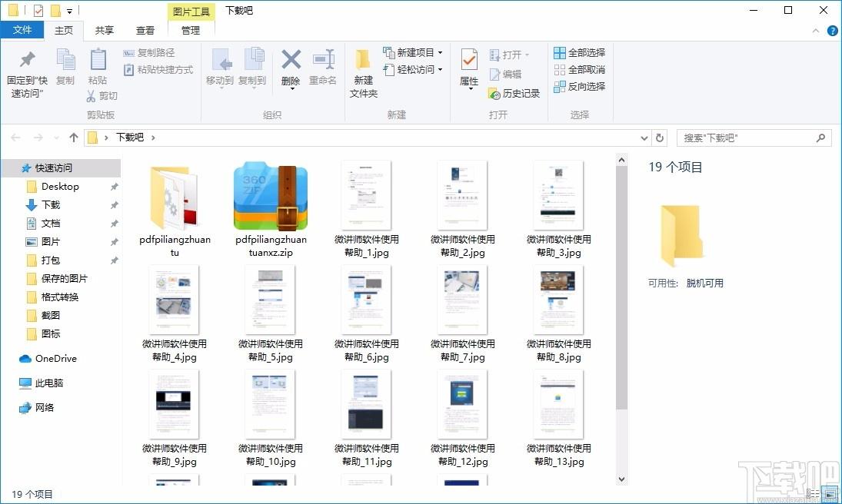Open the Copy to command
The height and width of the screenshot is (504, 842).
252,68
